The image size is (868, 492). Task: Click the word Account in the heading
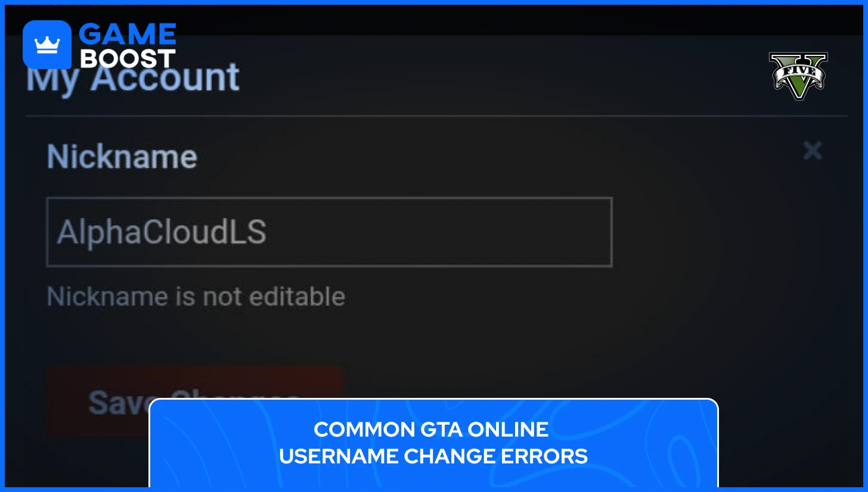pos(165,77)
